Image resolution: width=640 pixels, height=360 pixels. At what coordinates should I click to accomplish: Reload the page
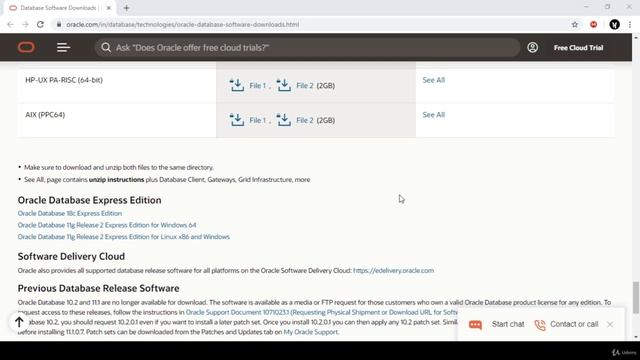(40, 24)
